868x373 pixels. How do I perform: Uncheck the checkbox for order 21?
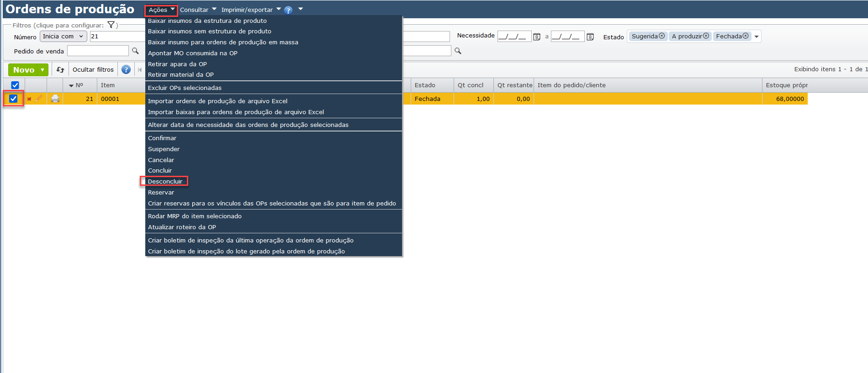point(13,99)
